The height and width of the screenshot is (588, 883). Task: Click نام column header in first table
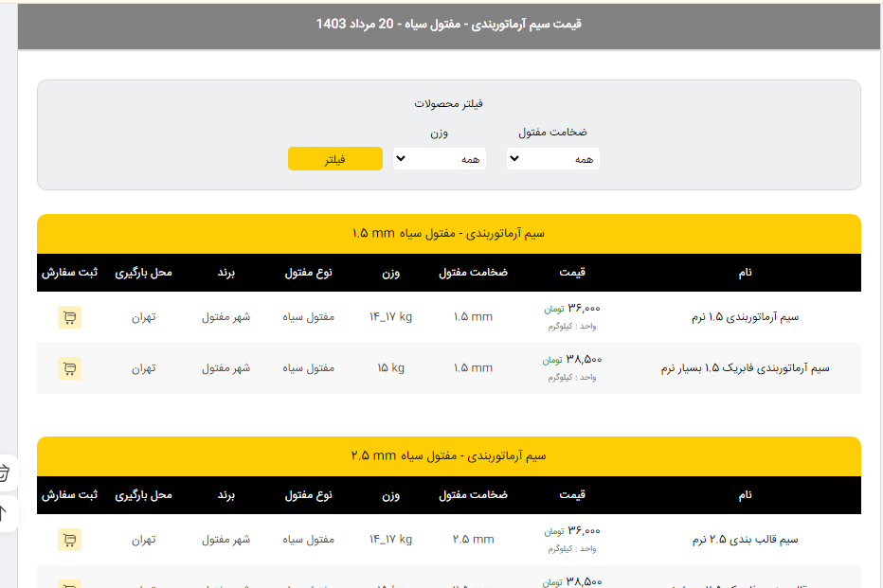[746, 273]
